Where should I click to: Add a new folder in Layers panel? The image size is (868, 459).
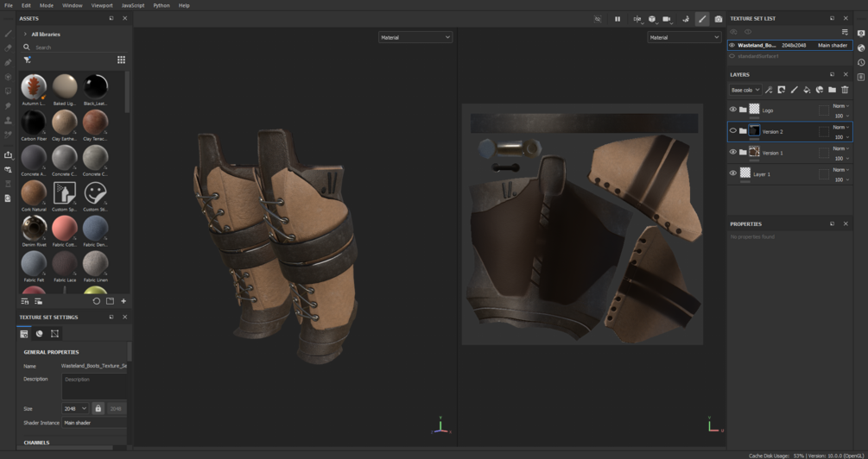(x=832, y=90)
